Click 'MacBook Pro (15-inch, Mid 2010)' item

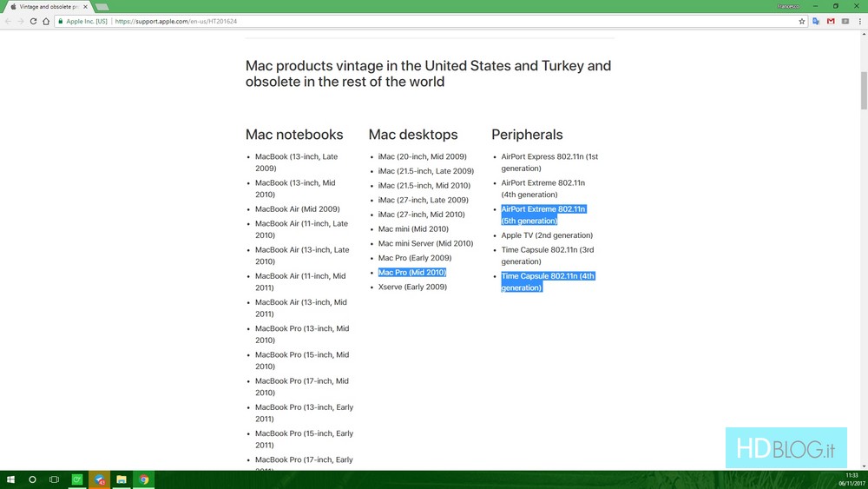[302, 360]
